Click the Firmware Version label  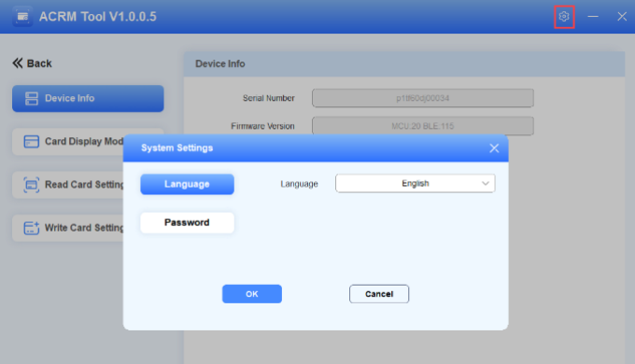262,126
